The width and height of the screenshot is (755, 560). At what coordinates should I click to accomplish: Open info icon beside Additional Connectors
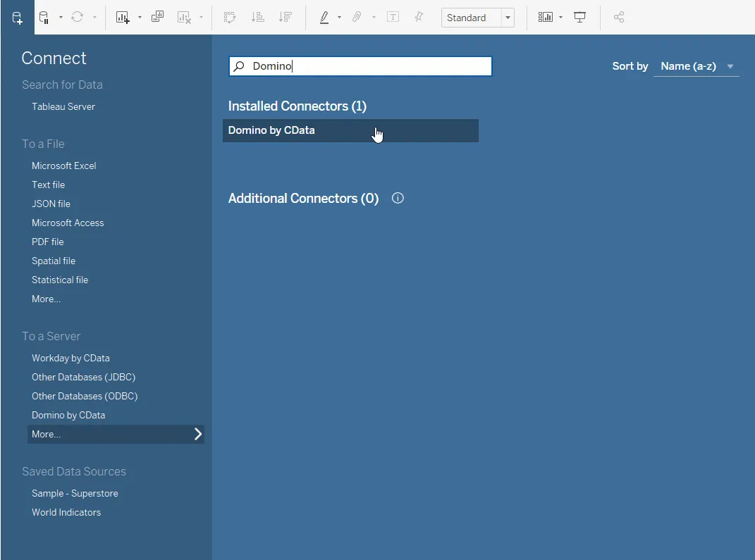(x=398, y=199)
